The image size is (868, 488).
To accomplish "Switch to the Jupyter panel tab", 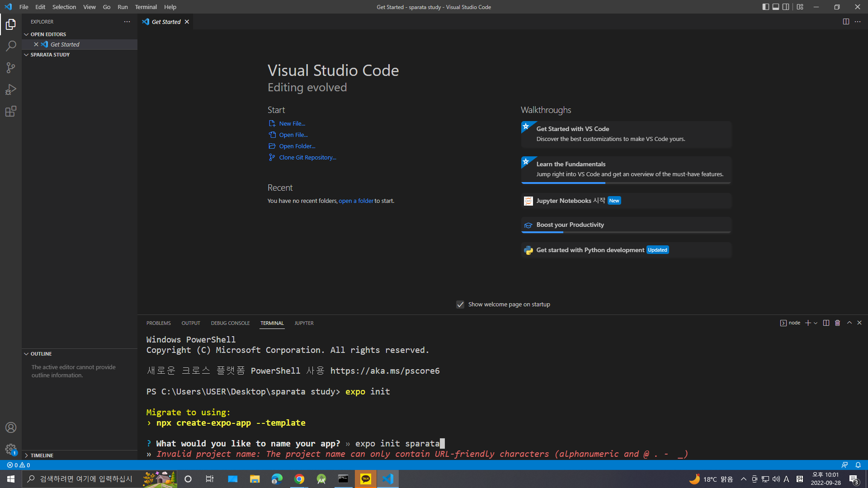I will click(x=304, y=323).
